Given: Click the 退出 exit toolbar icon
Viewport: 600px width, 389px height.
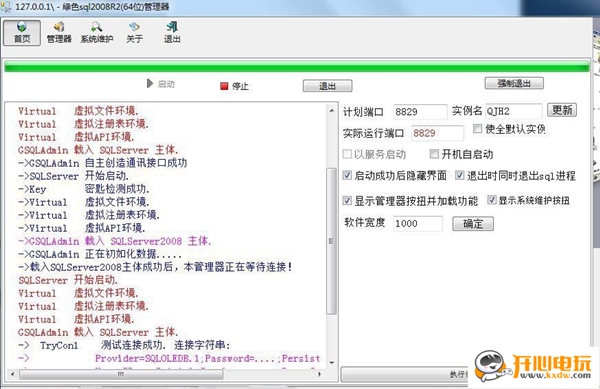Looking at the screenshot, I should pyautogui.click(x=172, y=33).
